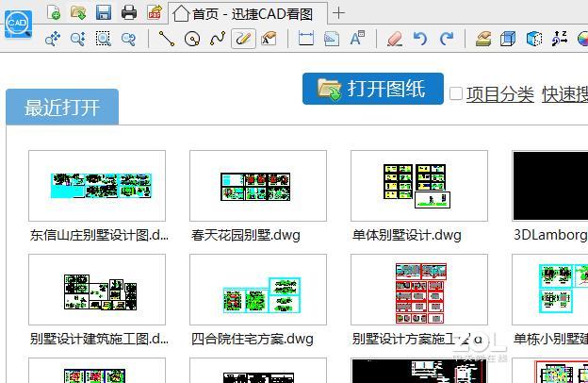Select the eraser tool
The width and height of the screenshot is (588, 383).
[x=395, y=39]
